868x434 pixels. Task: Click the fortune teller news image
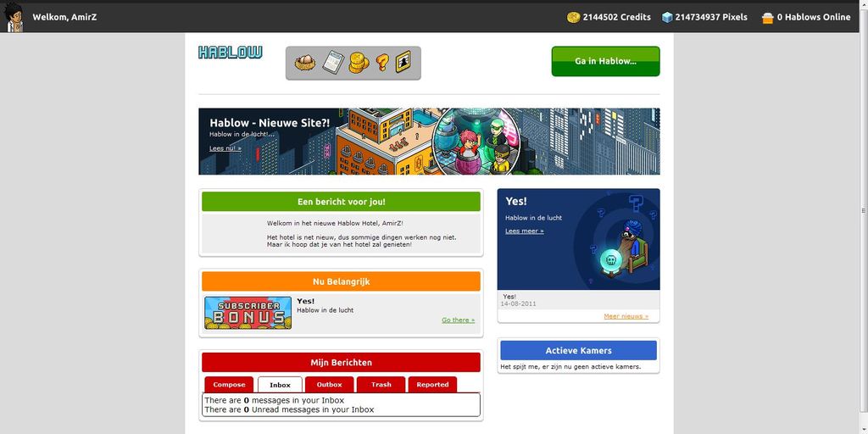click(578, 239)
